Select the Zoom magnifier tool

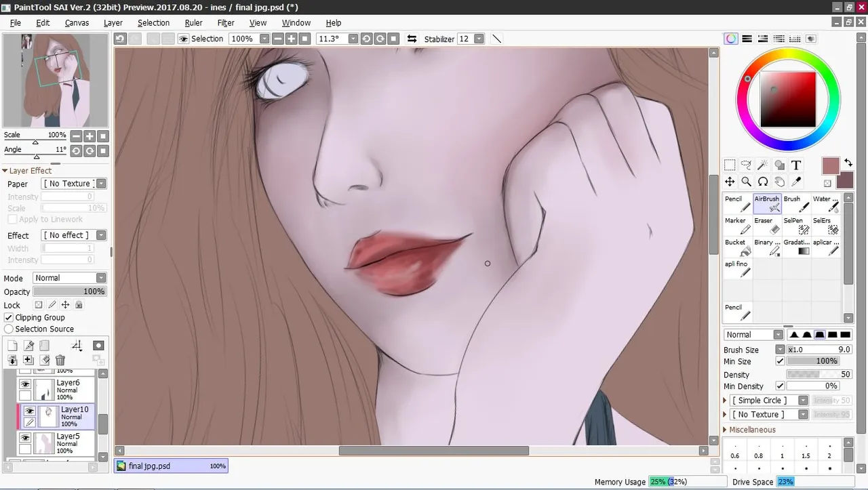[x=746, y=182]
